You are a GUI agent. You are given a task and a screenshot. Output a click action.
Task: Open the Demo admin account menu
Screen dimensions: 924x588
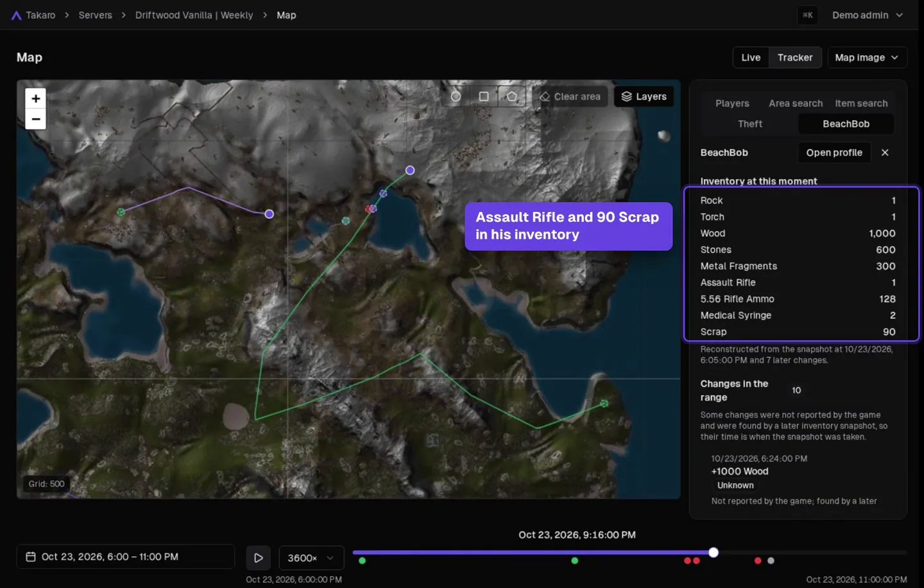(x=868, y=15)
